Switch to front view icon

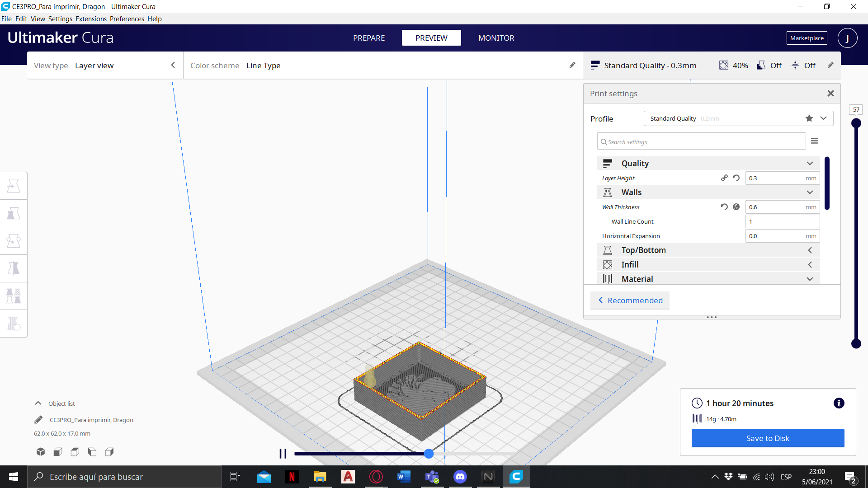(58, 451)
